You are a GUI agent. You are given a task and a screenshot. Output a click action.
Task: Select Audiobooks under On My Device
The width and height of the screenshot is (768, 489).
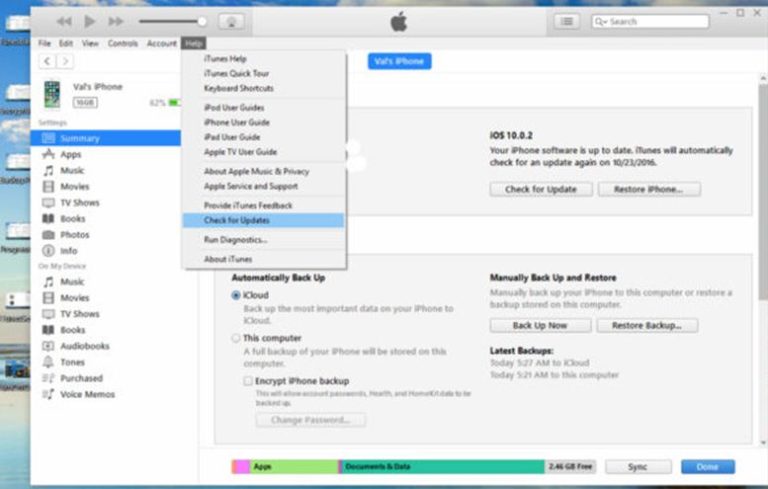(x=84, y=346)
